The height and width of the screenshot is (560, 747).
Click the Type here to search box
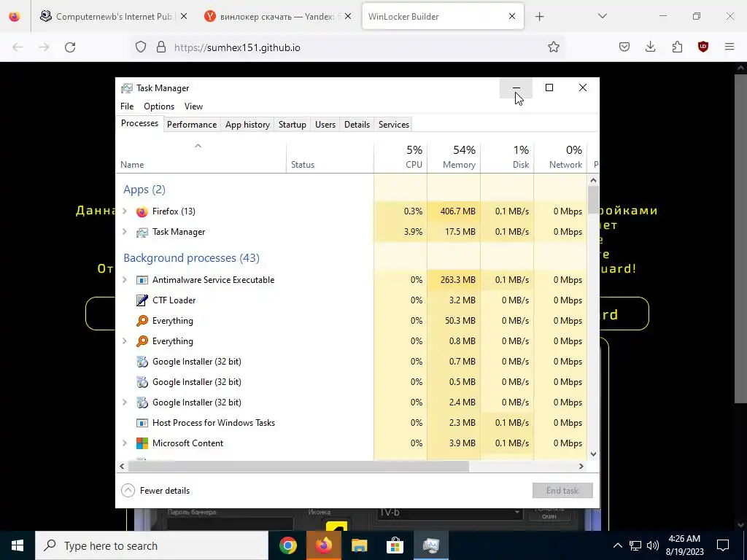tap(152, 545)
